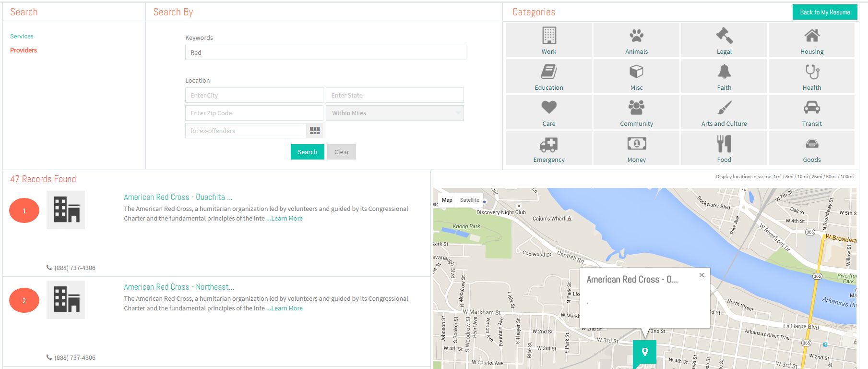Image resolution: width=868 pixels, height=369 pixels.
Task: Click the teal map pin marker
Action: [x=645, y=354]
